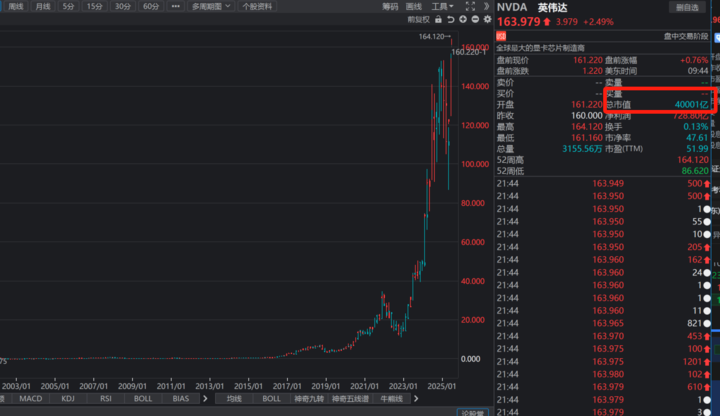Switch to the 月线 monthly chart tab
720x416 pixels.
43,6
